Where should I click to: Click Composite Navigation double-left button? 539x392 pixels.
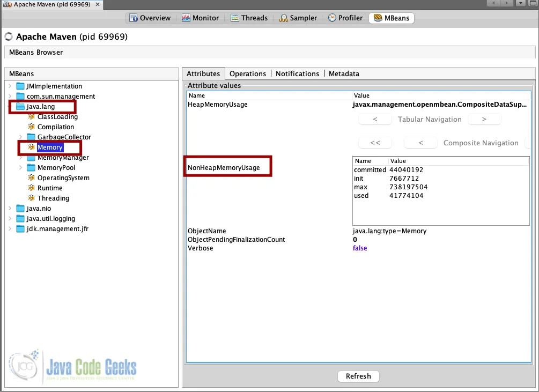tap(375, 143)
